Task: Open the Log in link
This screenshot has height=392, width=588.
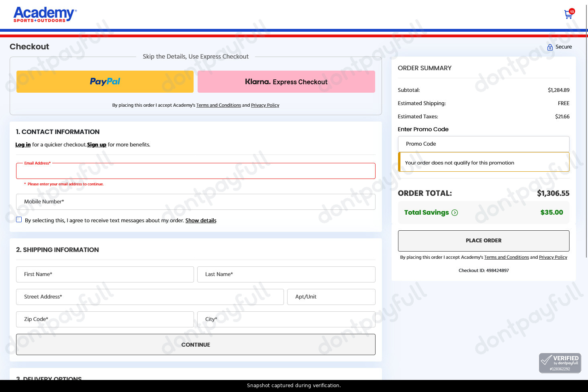Action: tap(23, 145)
